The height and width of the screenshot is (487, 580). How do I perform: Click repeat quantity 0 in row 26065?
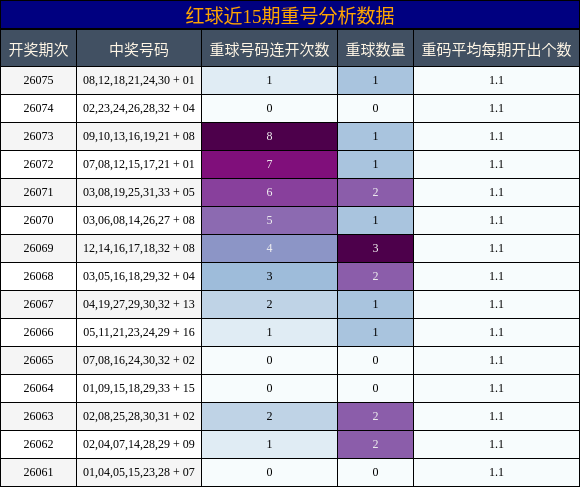[x=375, y=360]
